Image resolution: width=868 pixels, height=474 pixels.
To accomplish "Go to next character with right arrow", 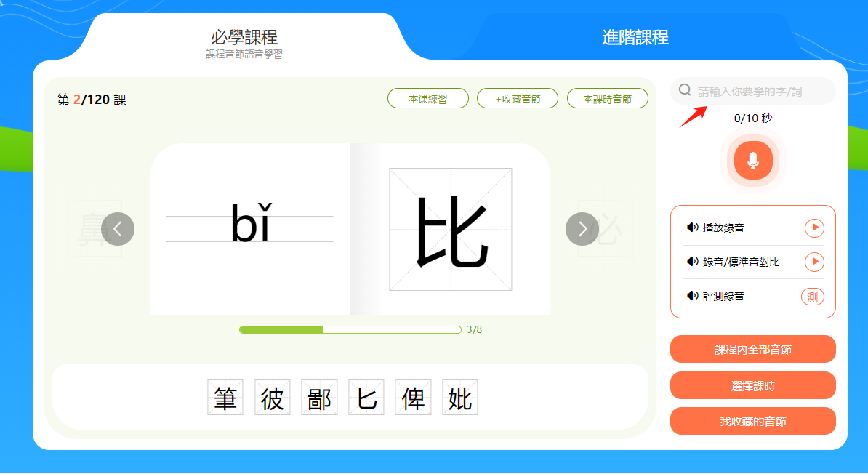I will 582,229.
